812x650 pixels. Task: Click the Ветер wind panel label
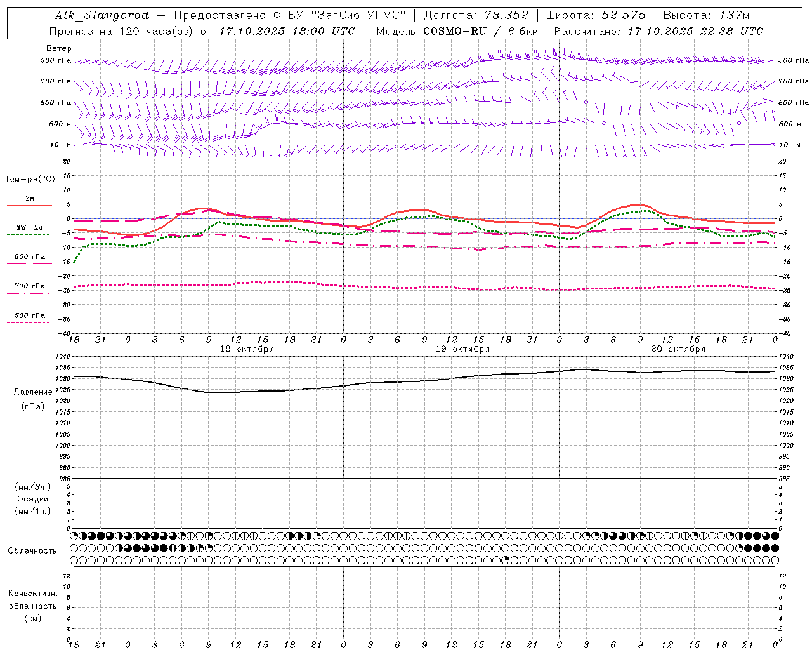click(59, 48)
